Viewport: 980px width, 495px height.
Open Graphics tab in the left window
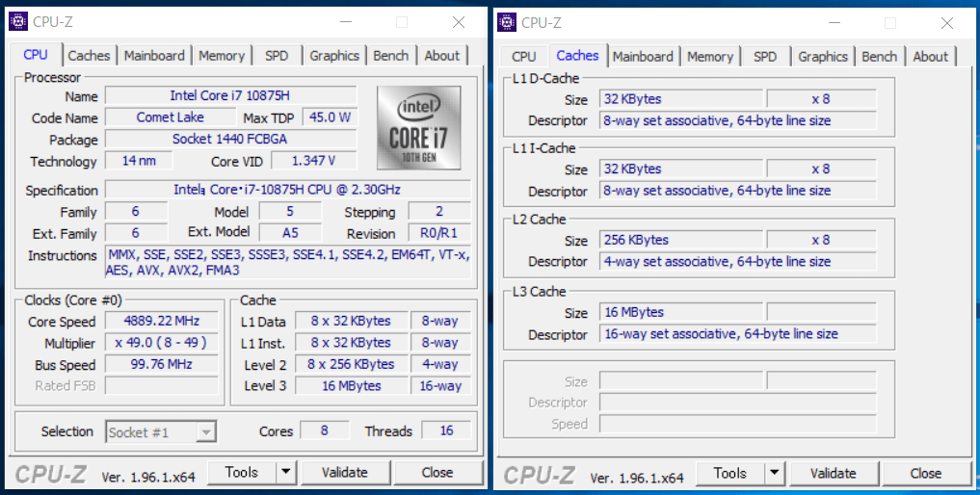[x=334, y=56]
